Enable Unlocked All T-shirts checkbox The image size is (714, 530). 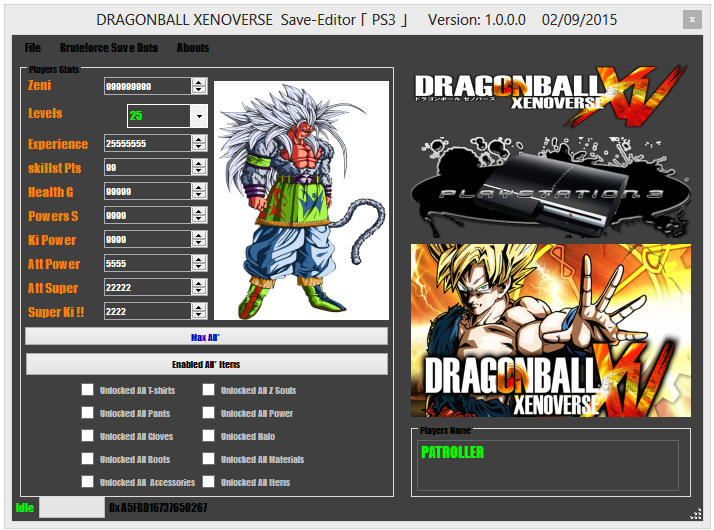[88, 390]
